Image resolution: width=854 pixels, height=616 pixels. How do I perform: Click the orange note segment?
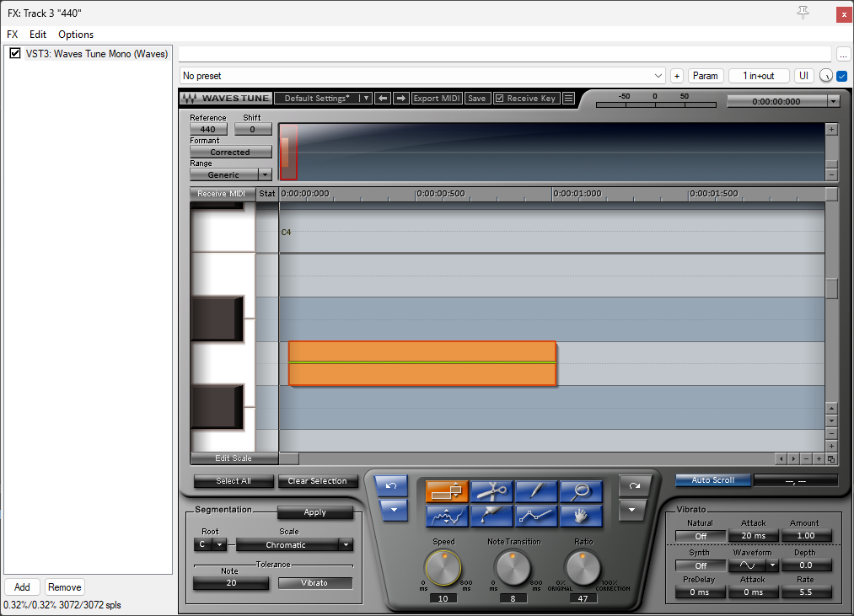click(x=422, y=363)
